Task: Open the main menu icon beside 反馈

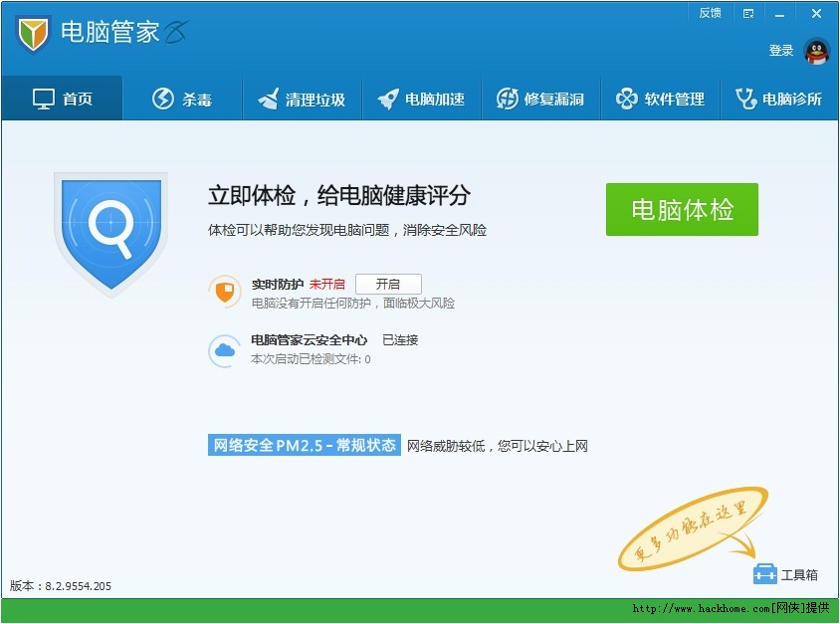Action: (x=748, y=13)
